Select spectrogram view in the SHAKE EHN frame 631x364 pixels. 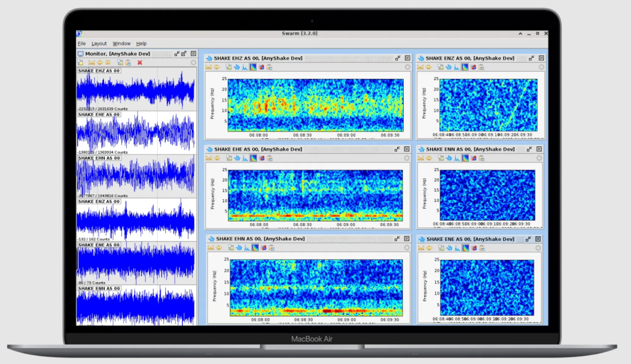coord(255,248)
